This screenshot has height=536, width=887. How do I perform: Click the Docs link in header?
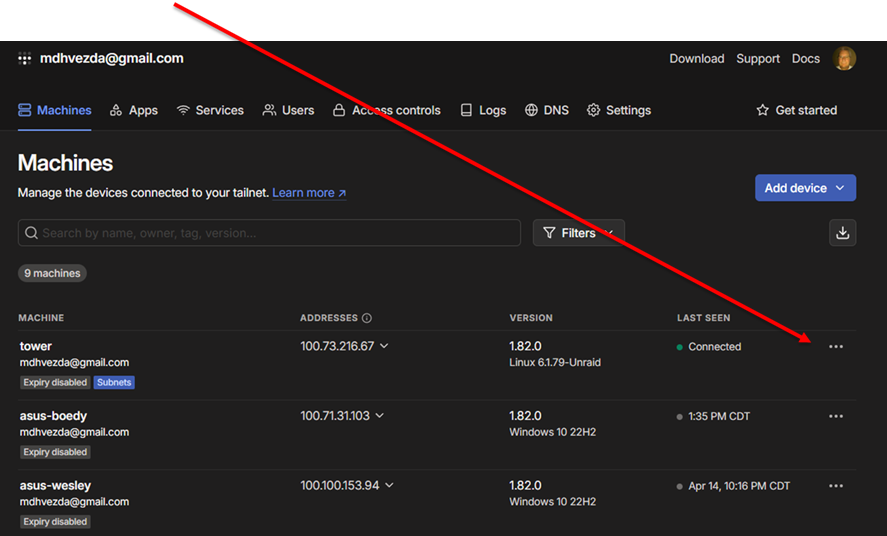pyautogui.click(x=805, y=59)
